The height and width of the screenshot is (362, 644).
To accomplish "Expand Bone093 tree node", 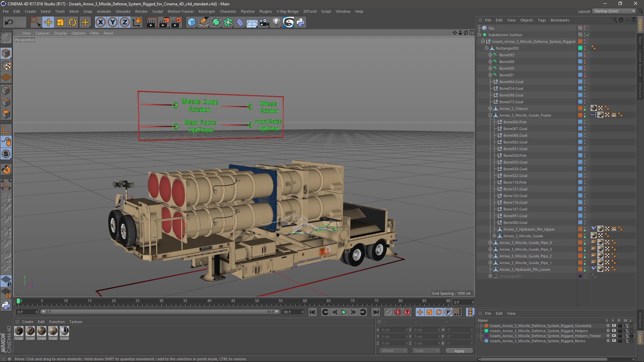I will pyautogui.click(x=490, y=55).
